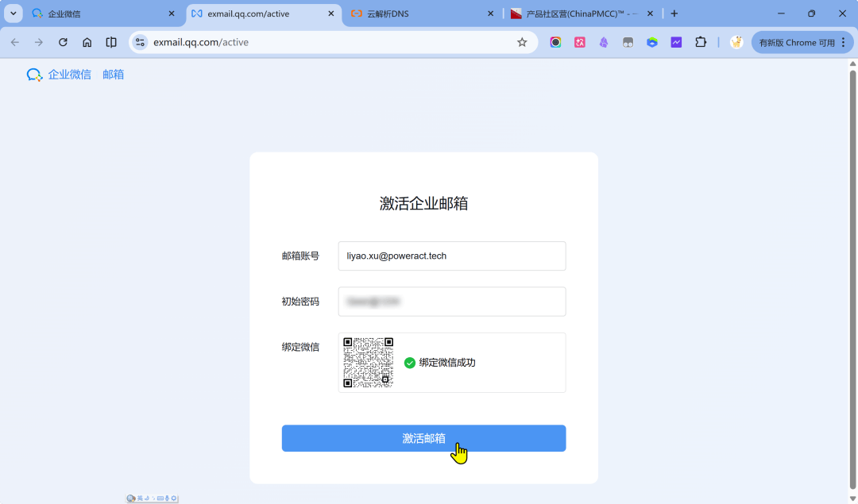
Task: Click the purple chart extension icon
Action: [x=676, y=42]
